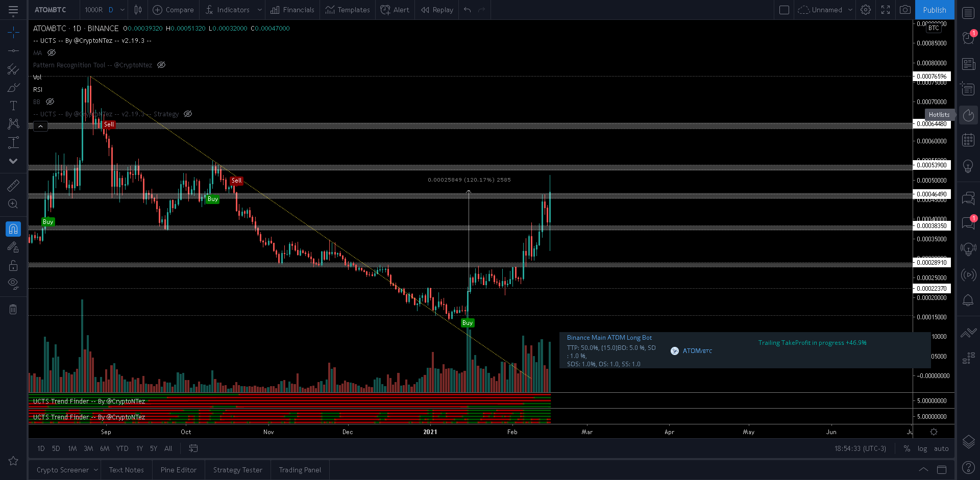
Task: Click the ATOMBTC symbol search field
Action: (x=51, y=10)
